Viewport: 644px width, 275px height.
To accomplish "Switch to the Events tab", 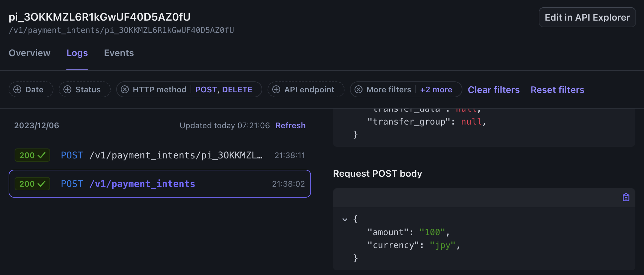I will point(119,53).
